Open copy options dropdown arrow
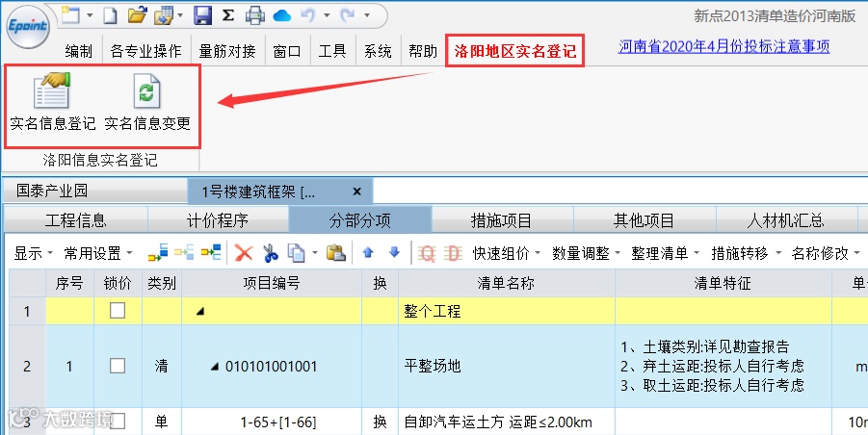 [x=315, y=253]
